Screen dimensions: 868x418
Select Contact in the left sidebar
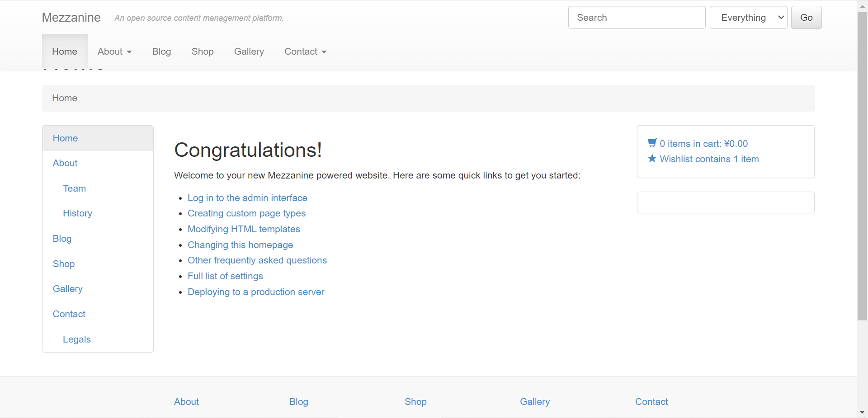point(98,314)
